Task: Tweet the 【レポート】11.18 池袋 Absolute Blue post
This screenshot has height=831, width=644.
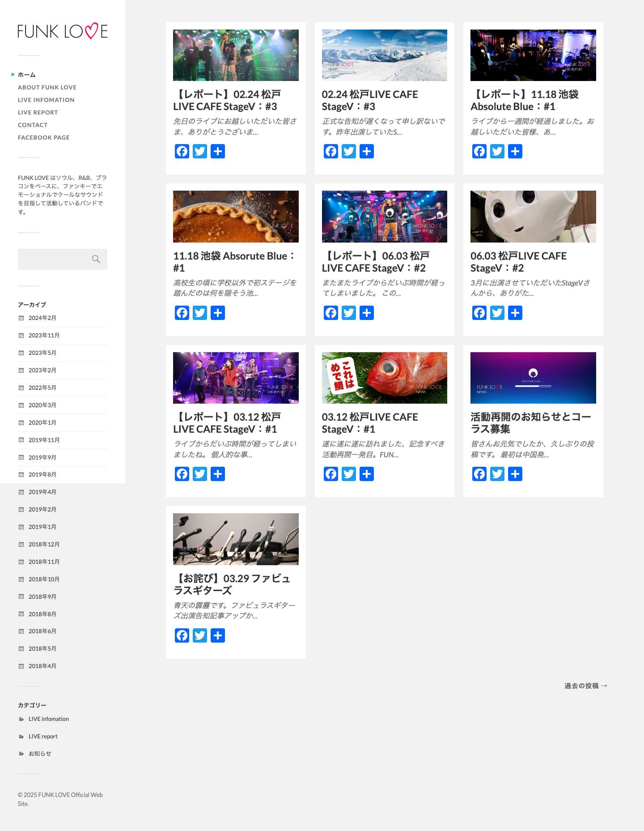Action: (497, 151)
